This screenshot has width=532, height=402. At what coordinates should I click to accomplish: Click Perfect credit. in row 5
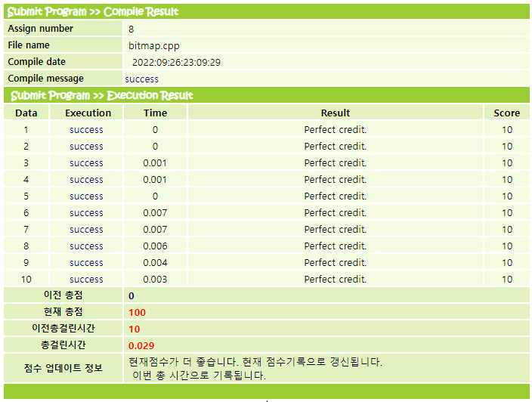(x=336, y=196)
